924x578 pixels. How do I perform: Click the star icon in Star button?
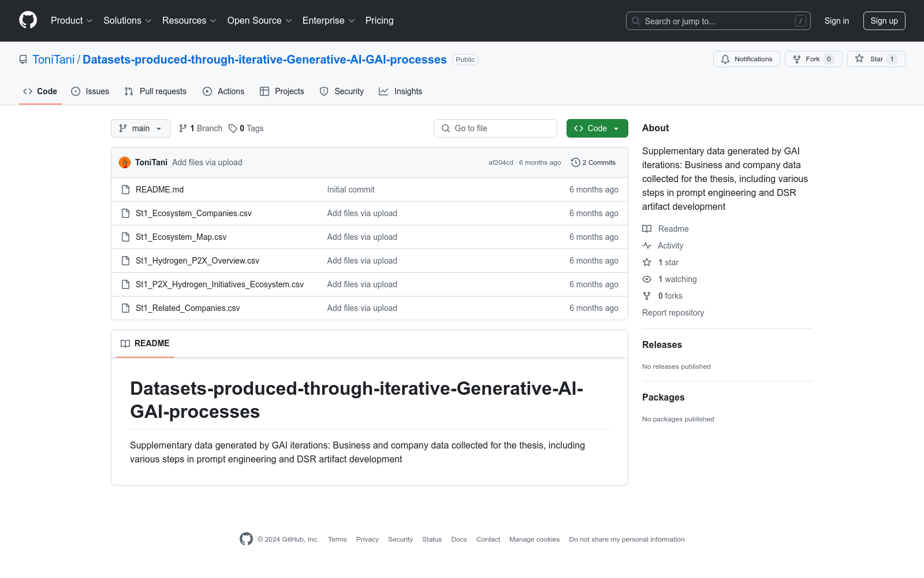click(x=859, y=58)
